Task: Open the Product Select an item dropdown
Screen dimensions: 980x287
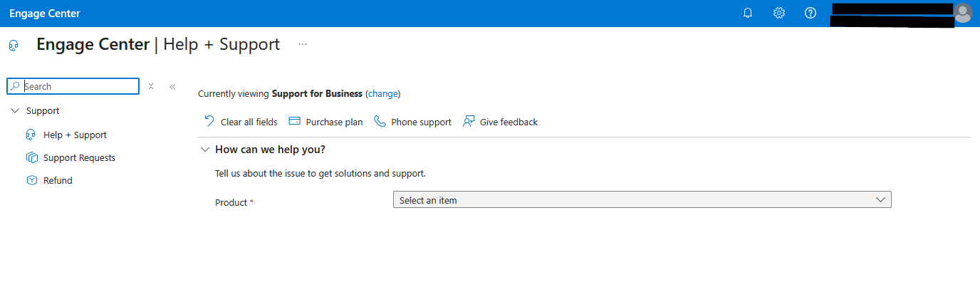Action: pos(642,200)
